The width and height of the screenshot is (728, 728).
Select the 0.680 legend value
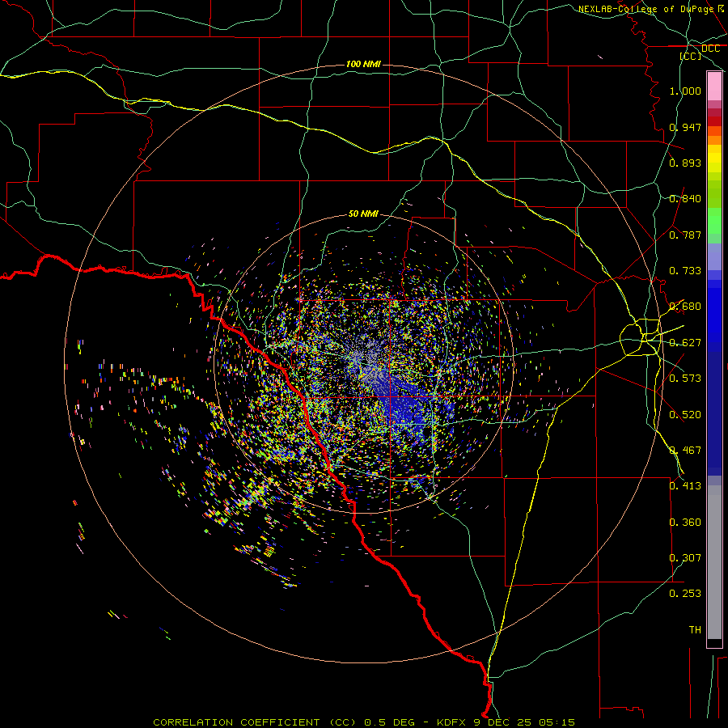[x=685, y=307]
